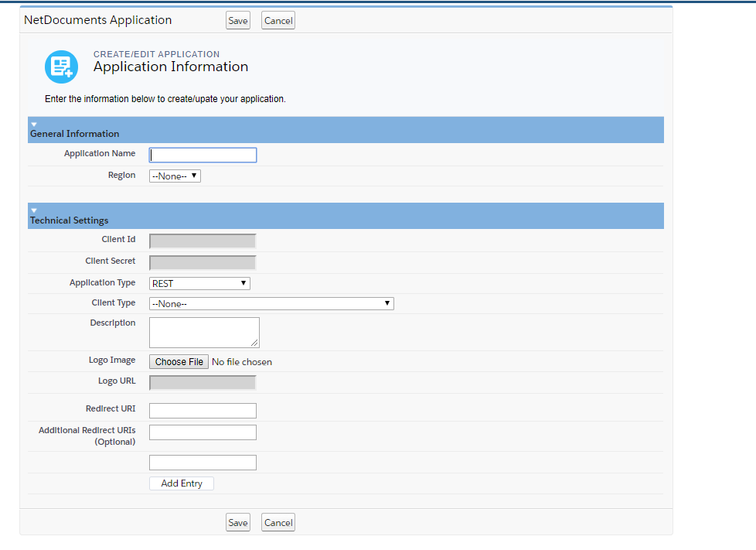
Task: Click the Add Entry button
Action: coord(182,483)
